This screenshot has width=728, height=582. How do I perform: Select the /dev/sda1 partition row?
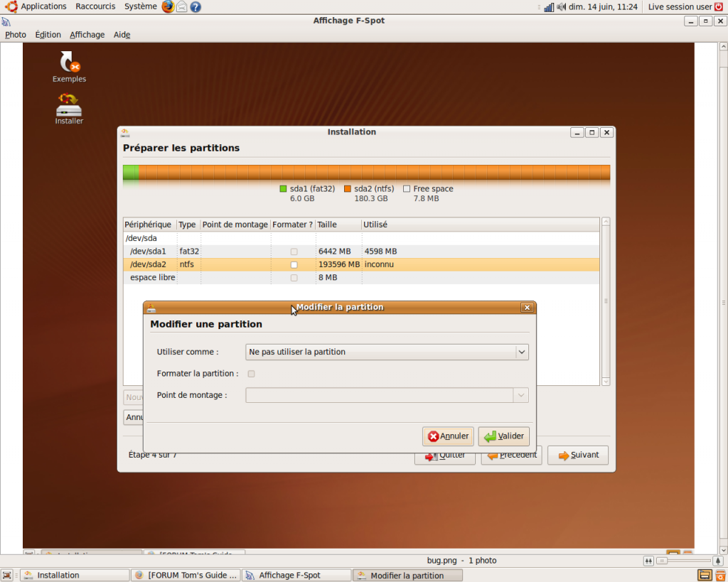[361, 252]
